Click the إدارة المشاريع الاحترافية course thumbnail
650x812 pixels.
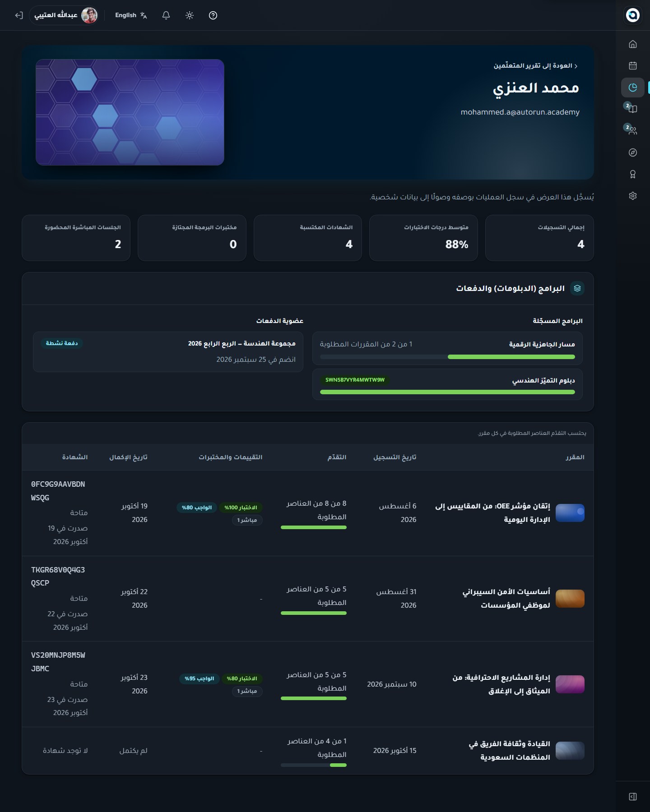pos(570,684)
